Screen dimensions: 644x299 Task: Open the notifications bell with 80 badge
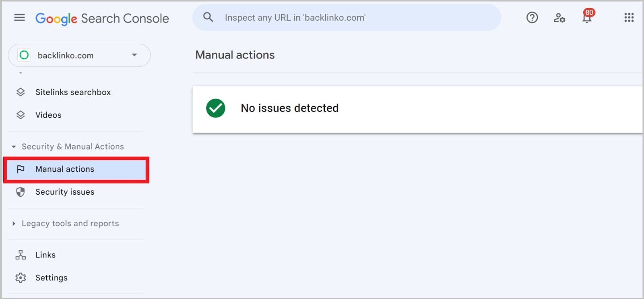coord(587,18)
